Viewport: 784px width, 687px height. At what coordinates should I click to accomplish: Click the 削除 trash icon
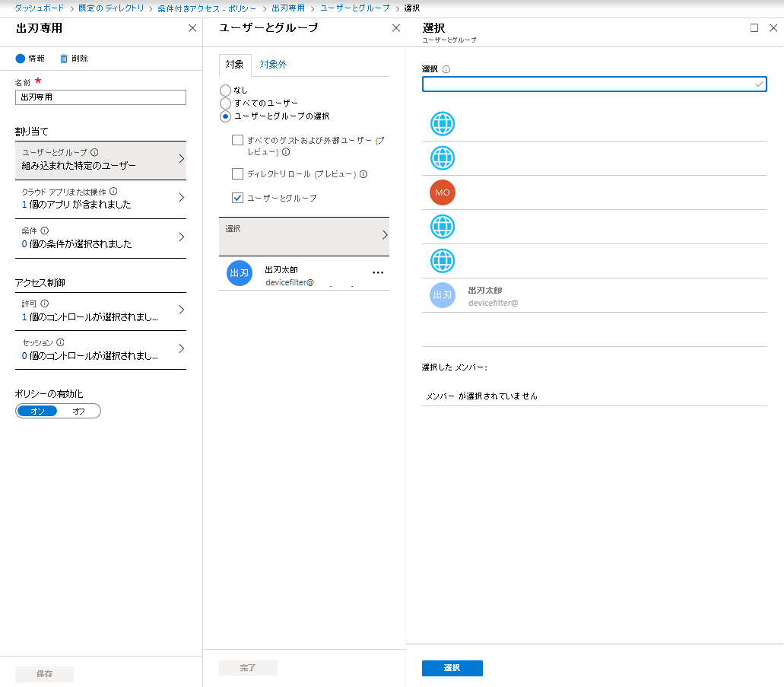coord(64,59)
